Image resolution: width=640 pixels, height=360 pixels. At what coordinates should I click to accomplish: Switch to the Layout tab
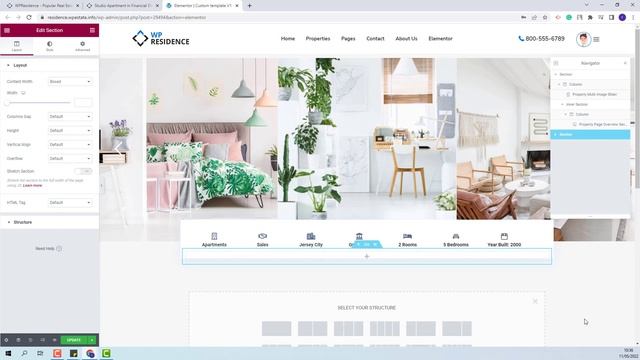(17, 46)
